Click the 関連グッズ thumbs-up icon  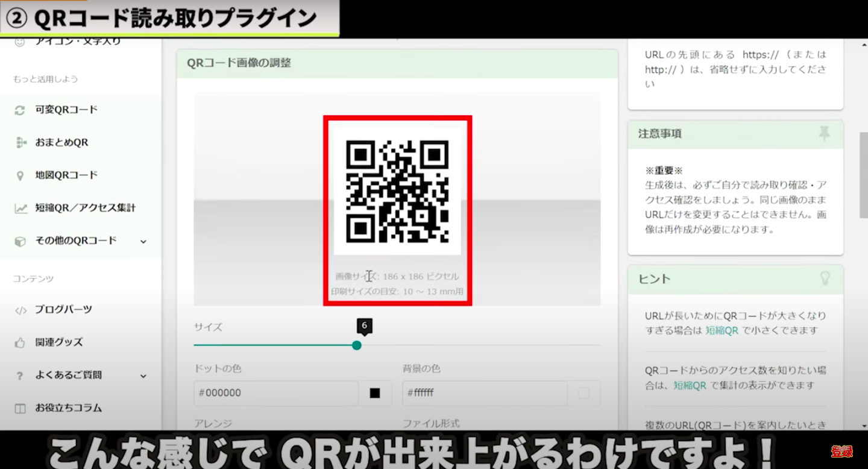20,342
